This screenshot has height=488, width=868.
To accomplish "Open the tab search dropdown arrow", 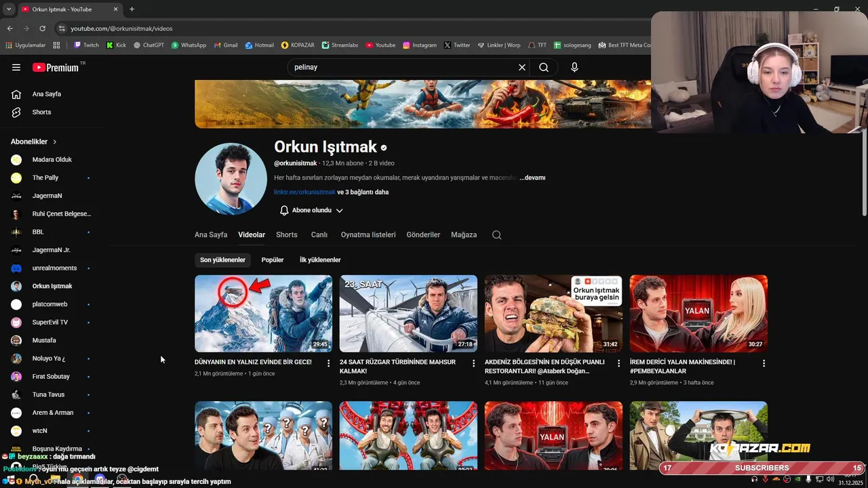I will point(9,9).
